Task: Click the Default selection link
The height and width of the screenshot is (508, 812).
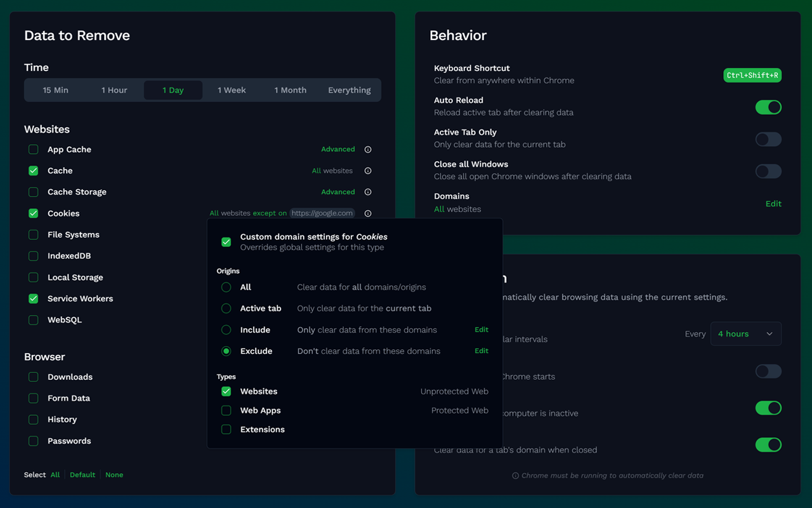Action: 82,475
